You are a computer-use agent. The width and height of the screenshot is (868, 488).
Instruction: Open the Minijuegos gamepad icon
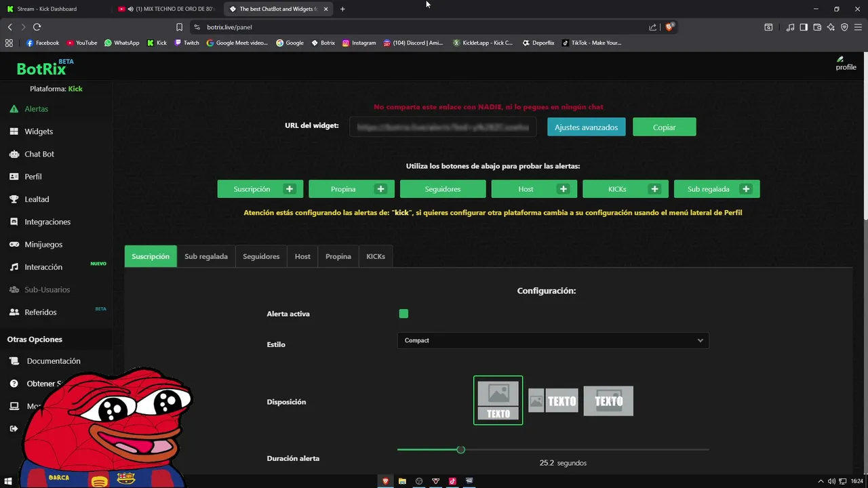[x=14, y=244]
